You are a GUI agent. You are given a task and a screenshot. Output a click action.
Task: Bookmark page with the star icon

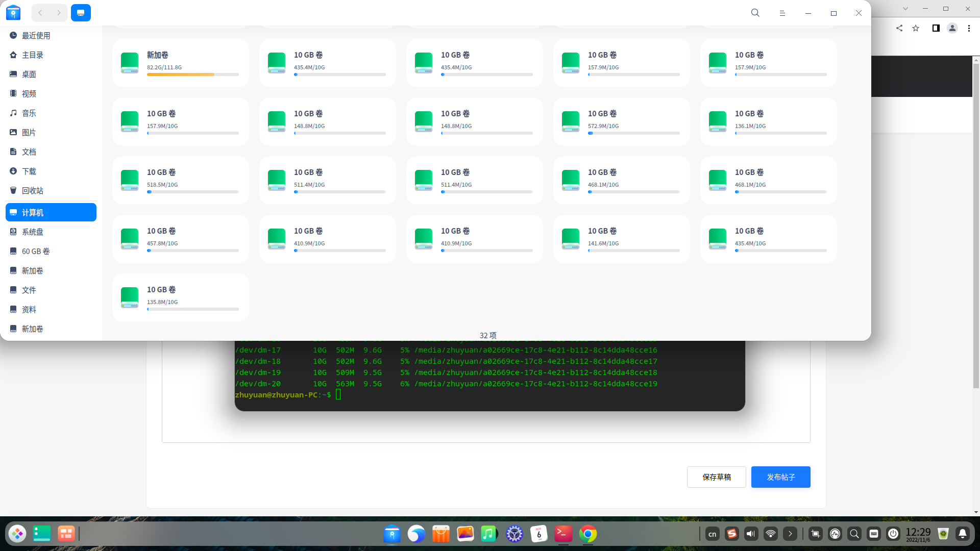[x=916, y=28]
